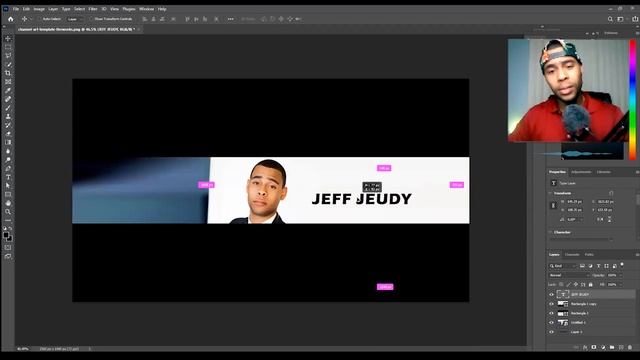Select the Rectangle 1 copy layer thumbnail

pos(563,304)
